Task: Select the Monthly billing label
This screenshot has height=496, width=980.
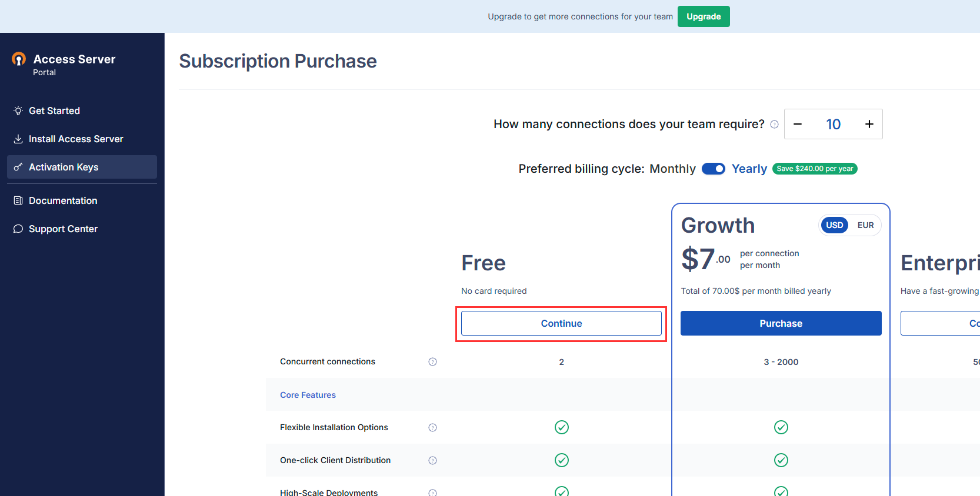Action: click(x=672, y=169)
